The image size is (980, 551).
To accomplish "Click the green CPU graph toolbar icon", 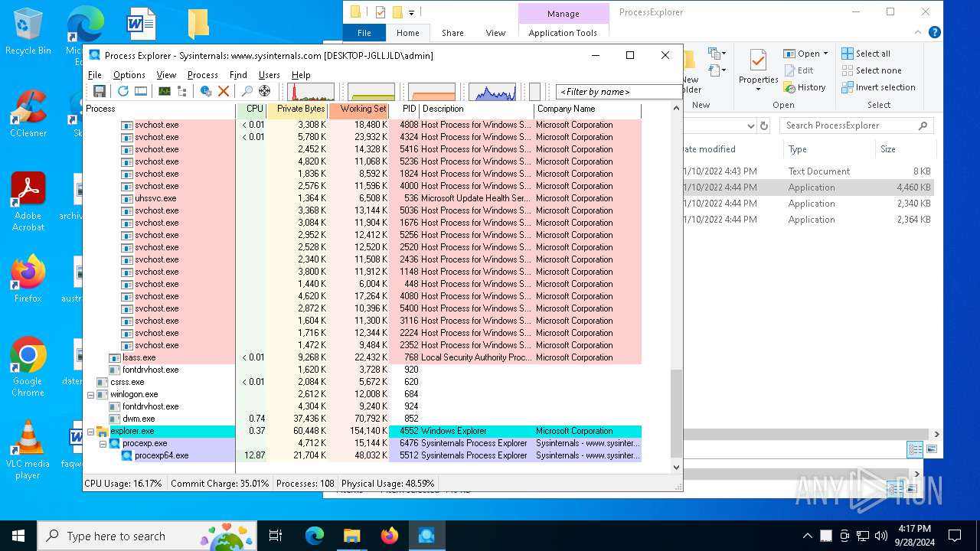I will click(x=164, y=91).
